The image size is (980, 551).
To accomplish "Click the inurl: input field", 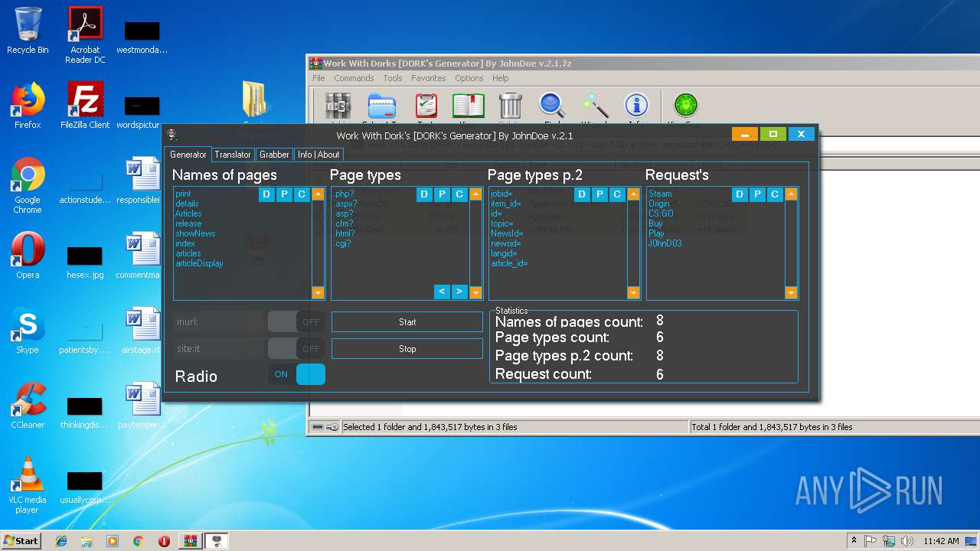I will point(219,322).
